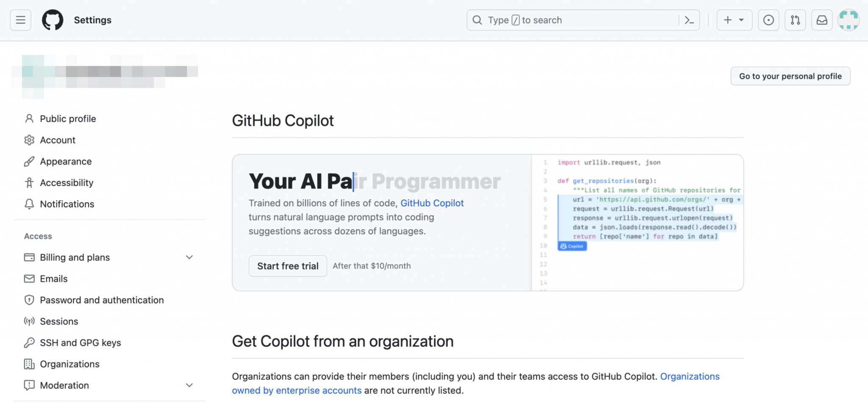Screen dimensions: 868x408
Task: Open the GitHub Copilot link
Action: 432,203
